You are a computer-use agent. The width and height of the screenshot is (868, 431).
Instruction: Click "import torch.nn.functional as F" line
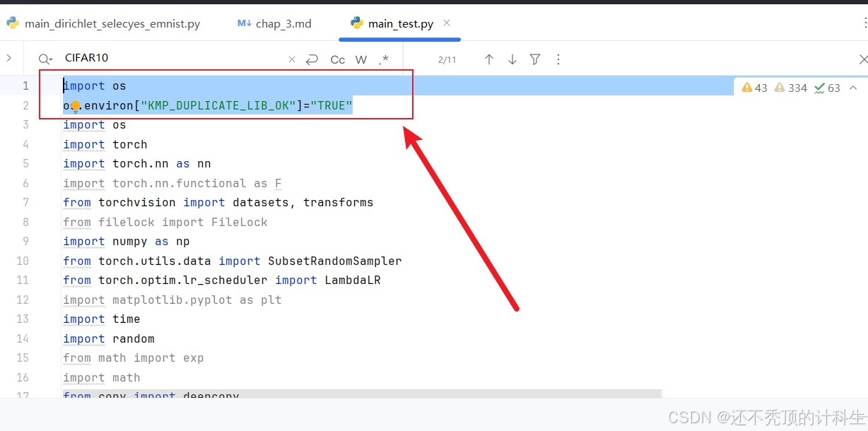[x=172, y=183]
